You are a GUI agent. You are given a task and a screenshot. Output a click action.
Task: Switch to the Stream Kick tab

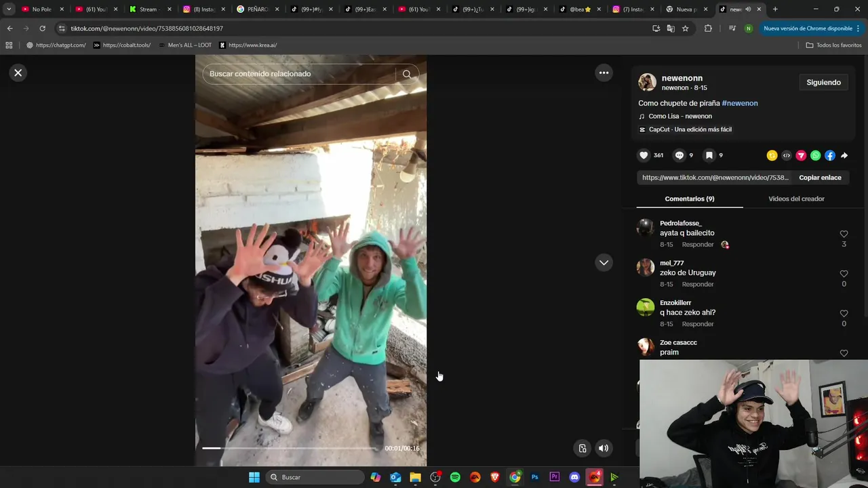coord(149,9)
